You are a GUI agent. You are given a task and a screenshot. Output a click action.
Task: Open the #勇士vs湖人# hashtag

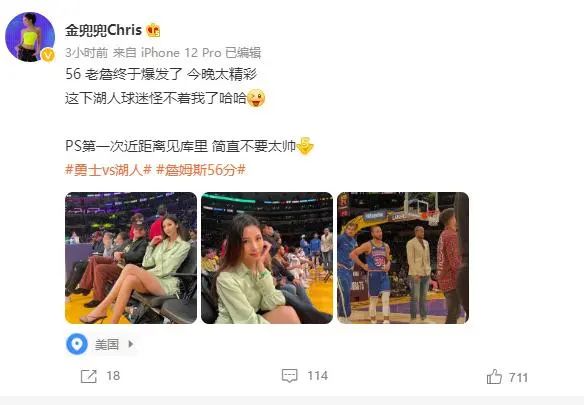coord(108,170)
